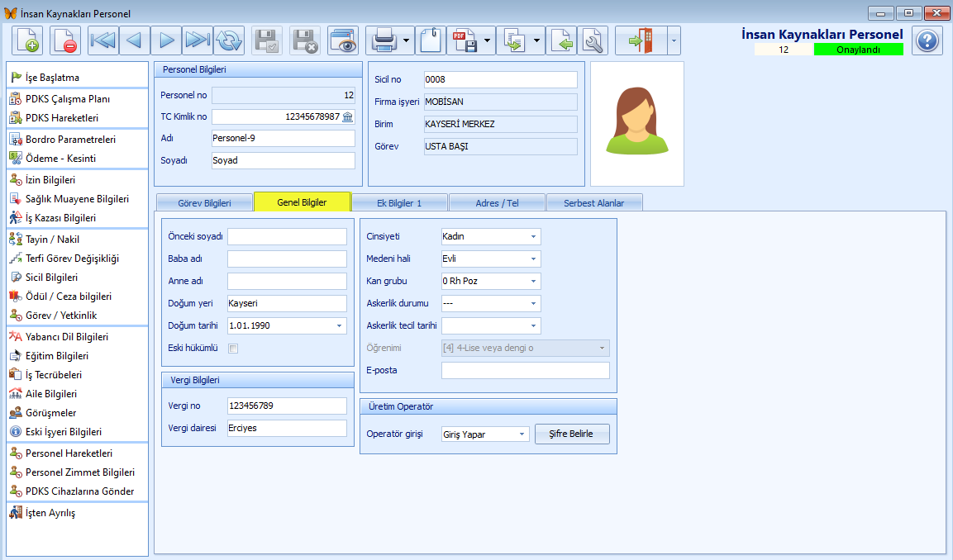Open the Cinsiyeti dropdown
Viewport: 953px width, 560px height.
(535, 235)
